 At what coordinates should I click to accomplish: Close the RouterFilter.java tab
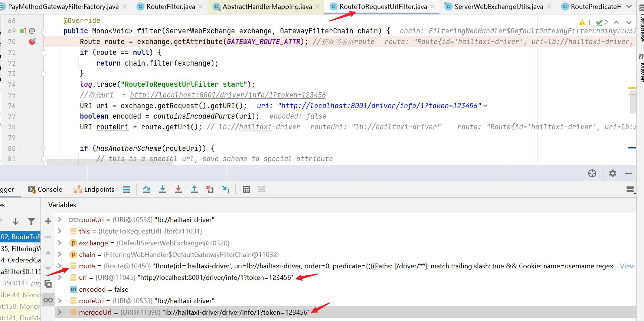[x=201, y=7]
